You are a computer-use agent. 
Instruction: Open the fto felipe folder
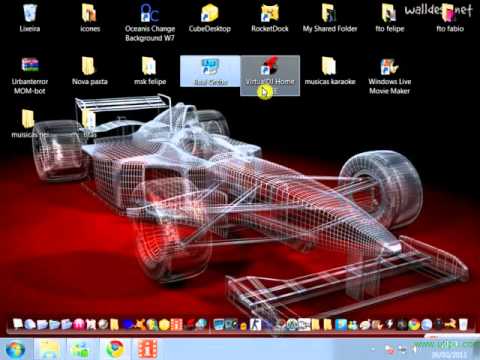(x=390, y=18)
